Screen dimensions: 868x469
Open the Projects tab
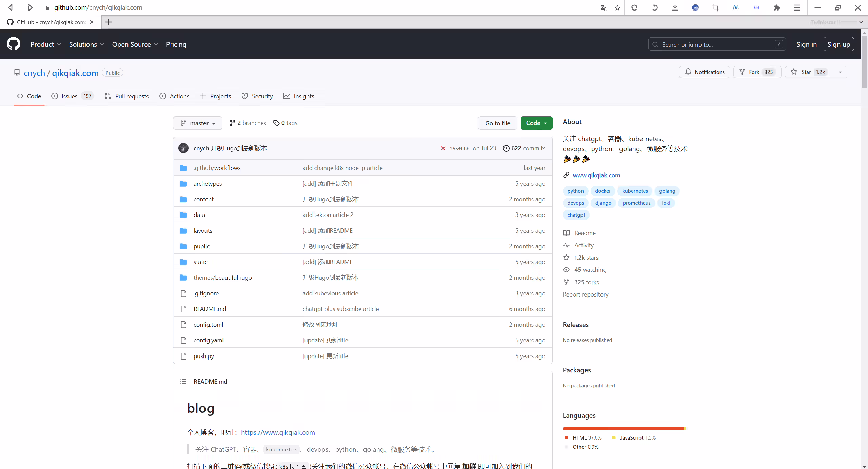coord(215,96)
